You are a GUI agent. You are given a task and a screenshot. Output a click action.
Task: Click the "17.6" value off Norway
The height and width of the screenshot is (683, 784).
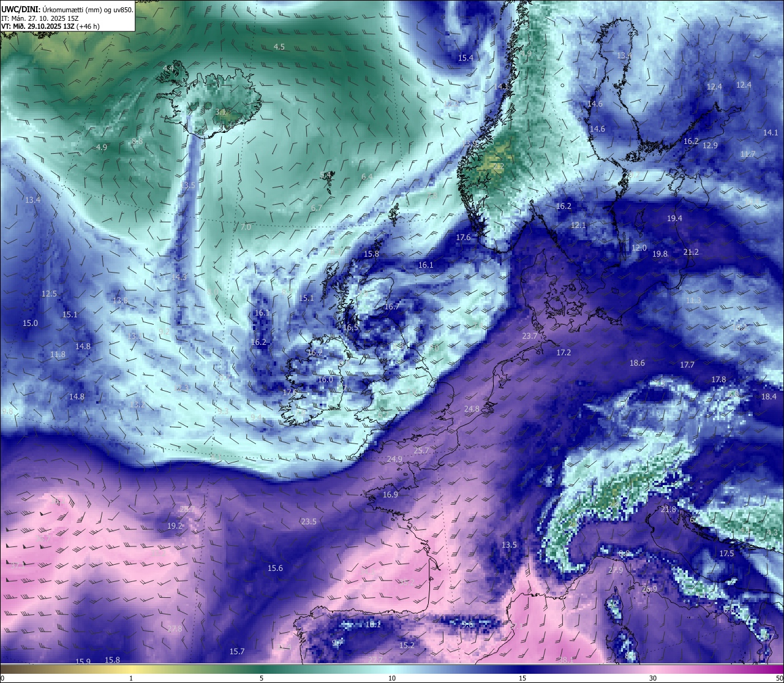coord(463,238)
